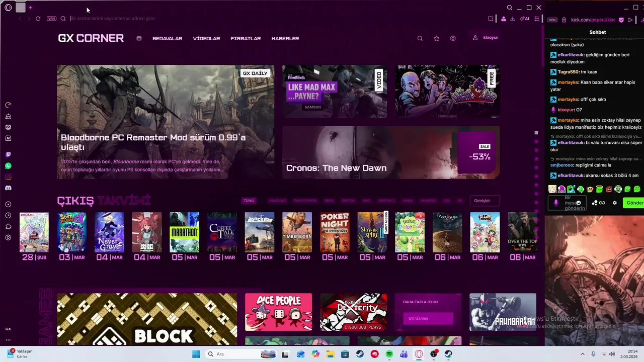Open emoji picker in chat message box
The image size is (644, 362).
coord(579,203)
